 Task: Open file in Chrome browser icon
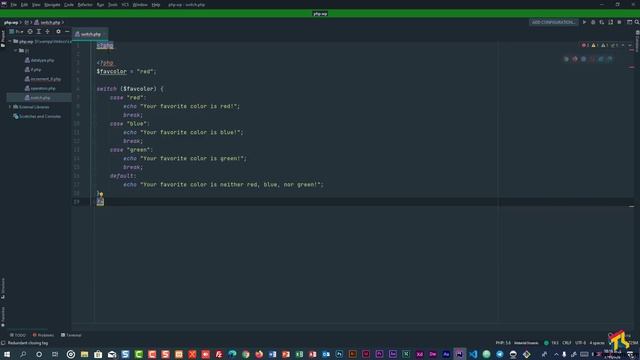point(566,59)
